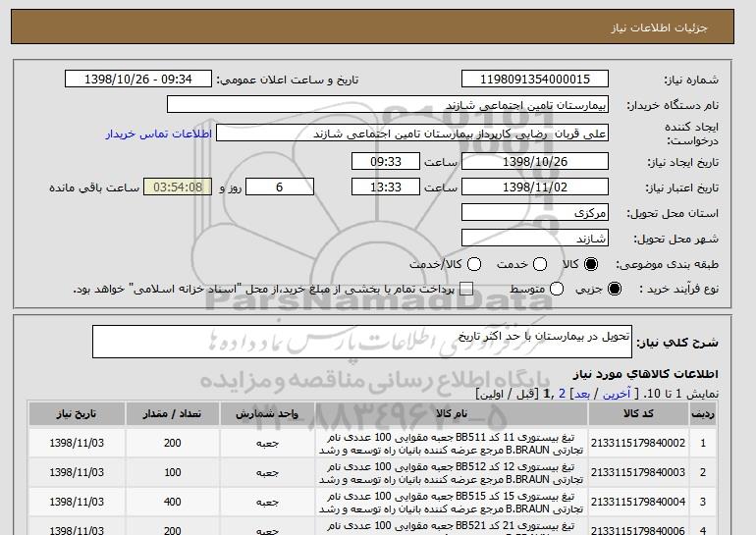
Task: Click the BB512 item name cell
Action: tap(452, 473)
